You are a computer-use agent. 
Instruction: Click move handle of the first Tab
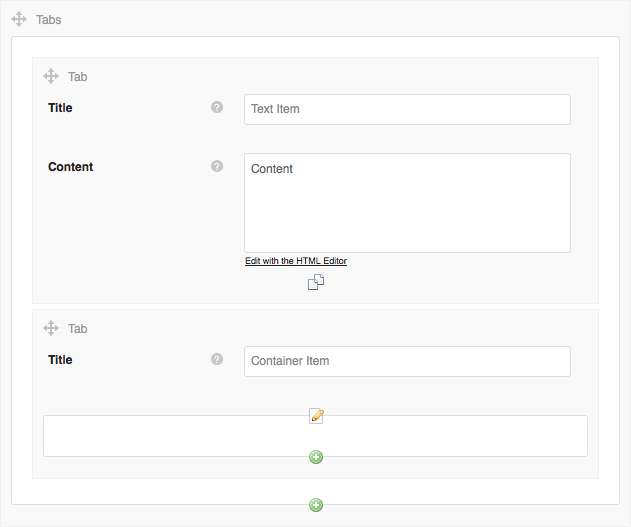(51, 76)
